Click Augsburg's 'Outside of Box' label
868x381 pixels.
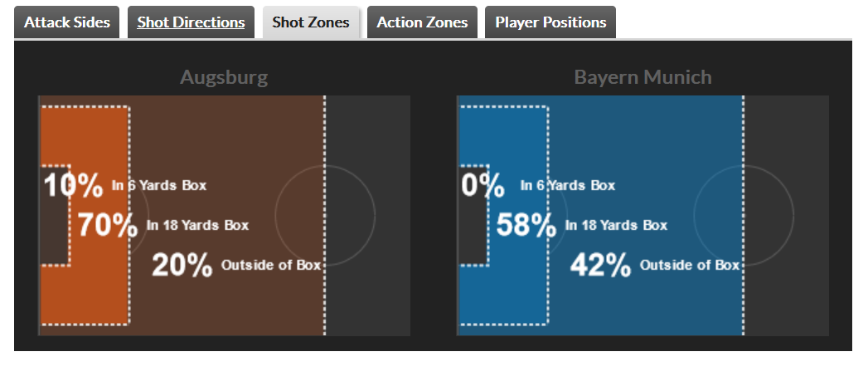pyautogui.click(x=270, y=266)
